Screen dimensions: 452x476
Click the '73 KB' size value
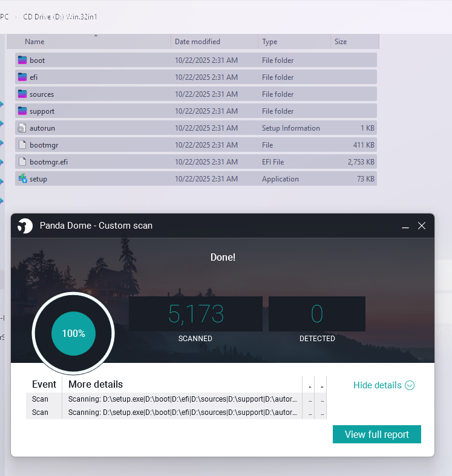365,179
